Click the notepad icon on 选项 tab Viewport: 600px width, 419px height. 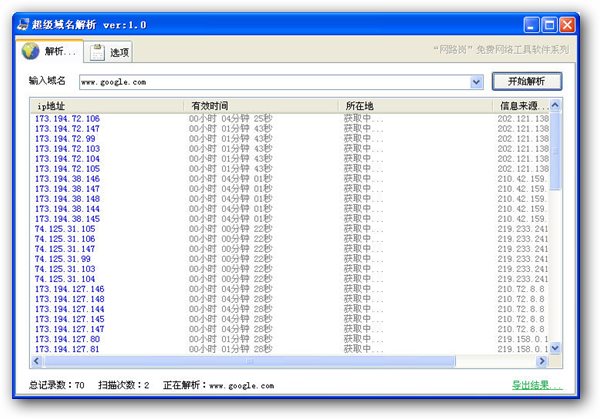point(97,52)
